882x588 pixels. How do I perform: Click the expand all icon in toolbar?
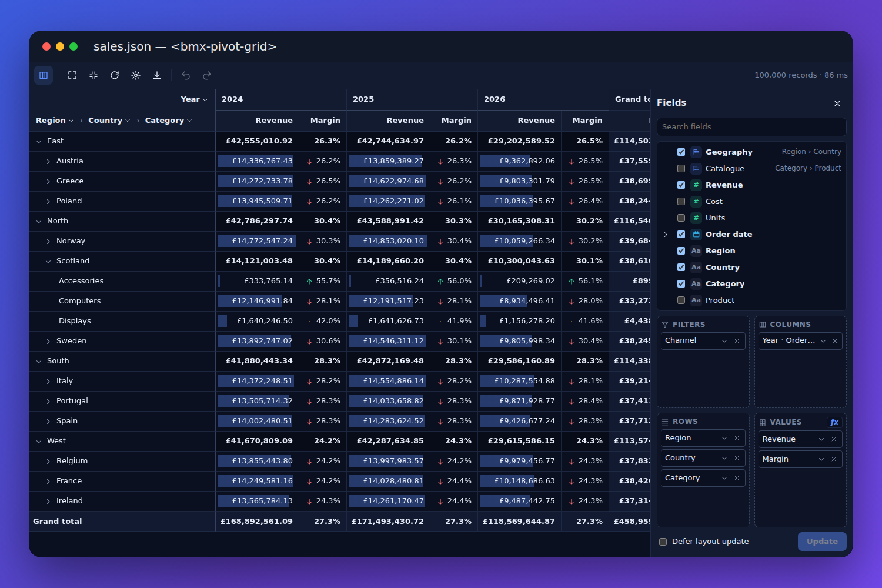72,75
